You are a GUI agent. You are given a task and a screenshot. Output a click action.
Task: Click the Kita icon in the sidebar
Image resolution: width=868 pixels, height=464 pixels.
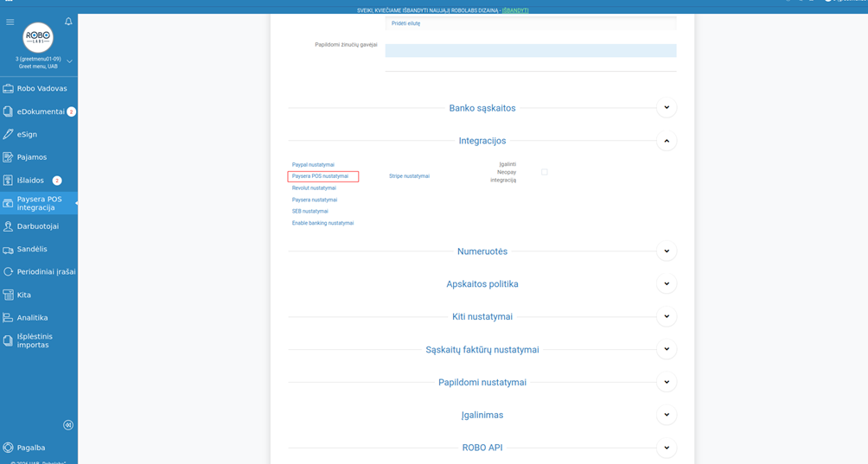coord(8,295)
